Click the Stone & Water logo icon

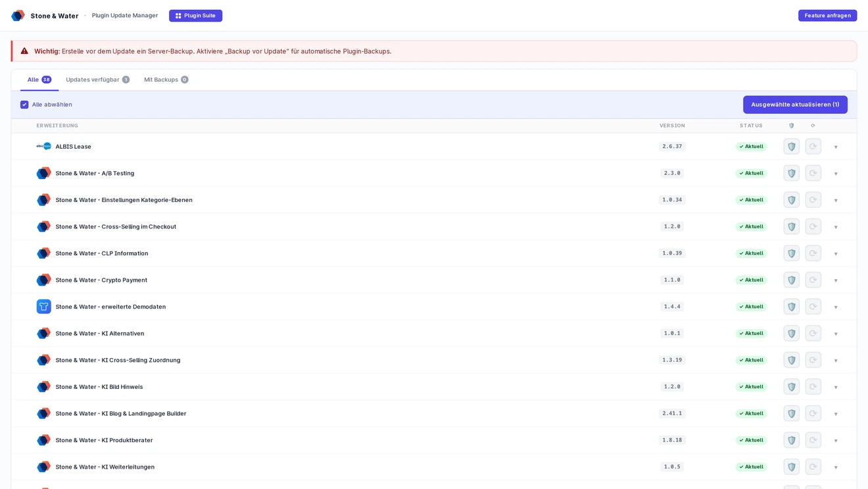pos(18,16)
